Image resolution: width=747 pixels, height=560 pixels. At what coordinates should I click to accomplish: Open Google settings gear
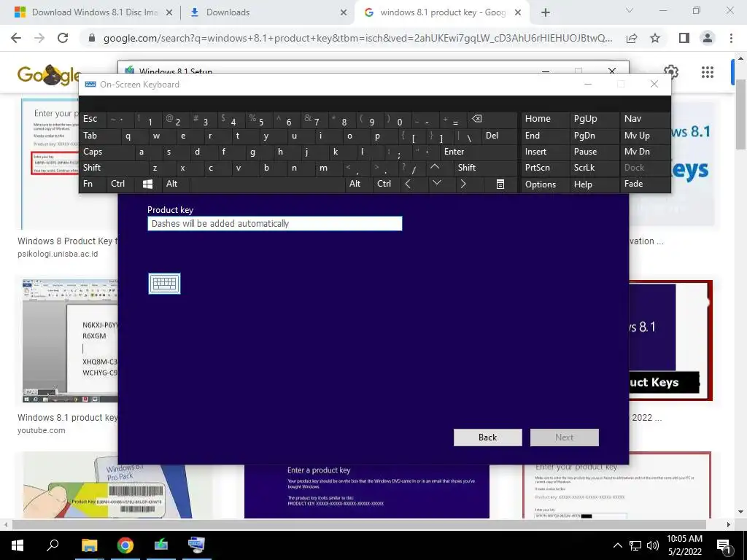coord(671,72)
